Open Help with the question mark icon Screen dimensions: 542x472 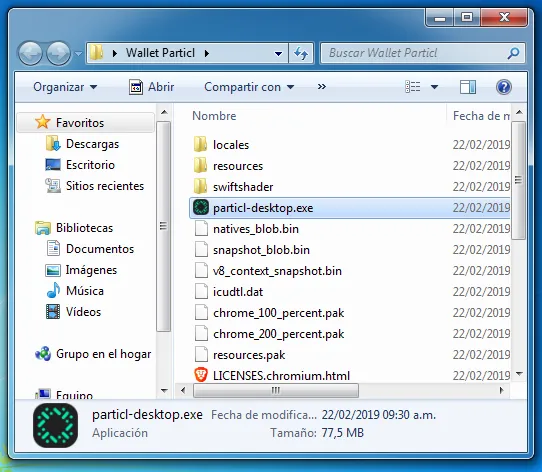(x=504, y=87)
